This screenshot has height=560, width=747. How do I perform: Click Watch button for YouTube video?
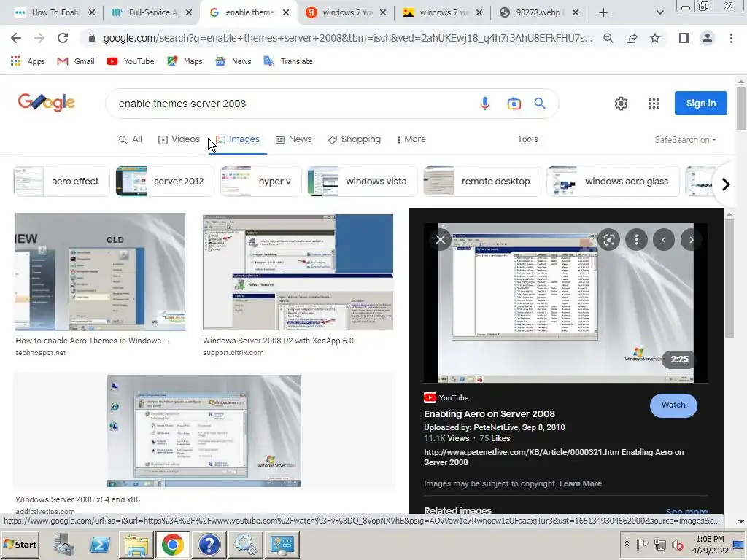pyautogui.click(x=673, y=405)
